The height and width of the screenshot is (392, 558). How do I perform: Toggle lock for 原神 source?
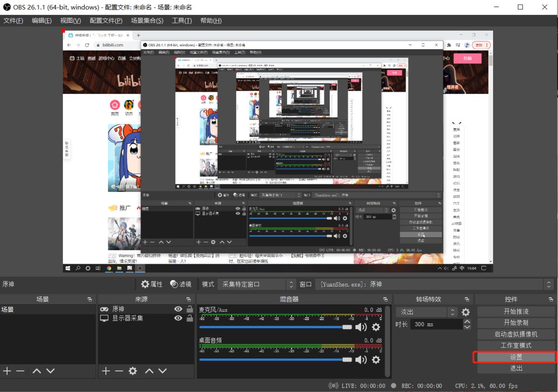click(190, 309)
